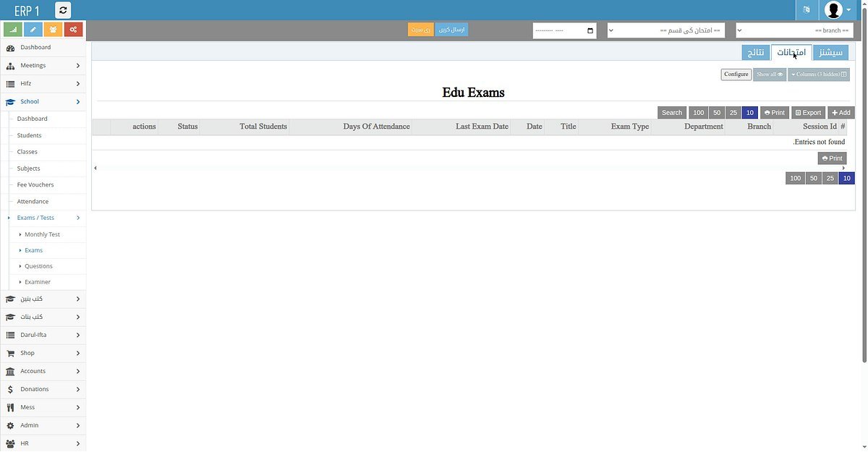
Task: Click the orange ری سیٹ reset button
Action: click(420, 30)
